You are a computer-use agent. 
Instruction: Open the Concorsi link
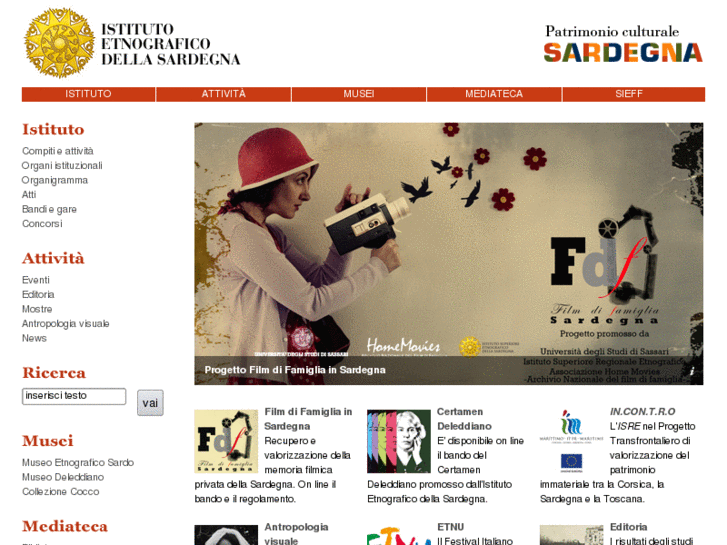tap(42, 224)
